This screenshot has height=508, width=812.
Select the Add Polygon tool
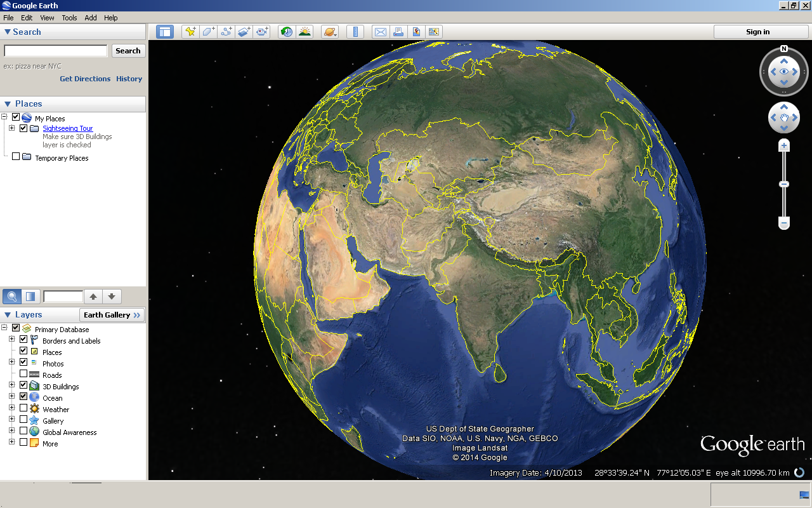pyautogui.click(x=208, y=32)
